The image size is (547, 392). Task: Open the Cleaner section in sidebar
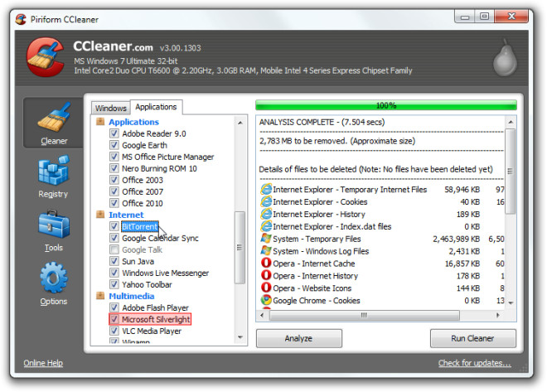(x=53, y=123)
